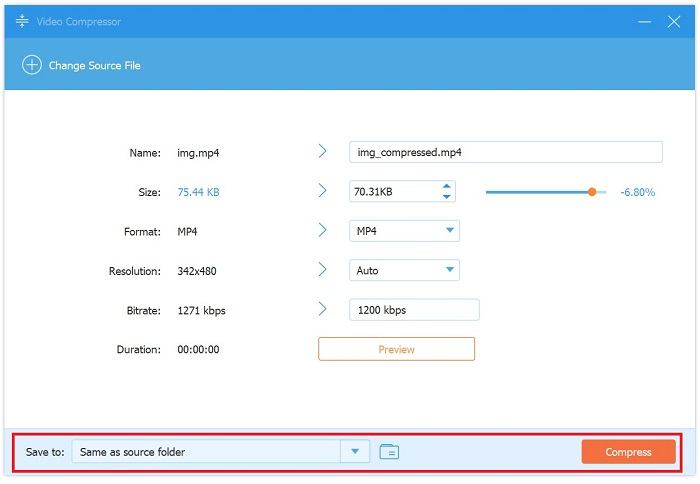Click the arrow chevron in the Bitrate row
700x484 pixels.
click(323, 310)
